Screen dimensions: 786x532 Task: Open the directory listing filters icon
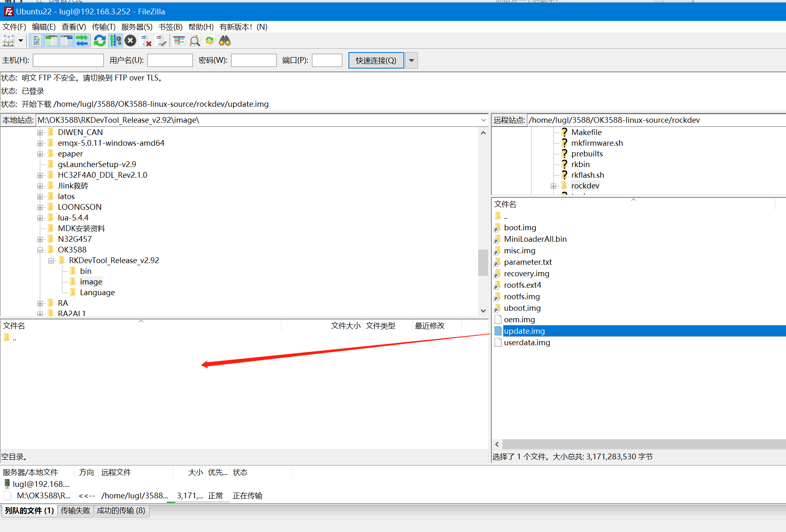(179, 41)
